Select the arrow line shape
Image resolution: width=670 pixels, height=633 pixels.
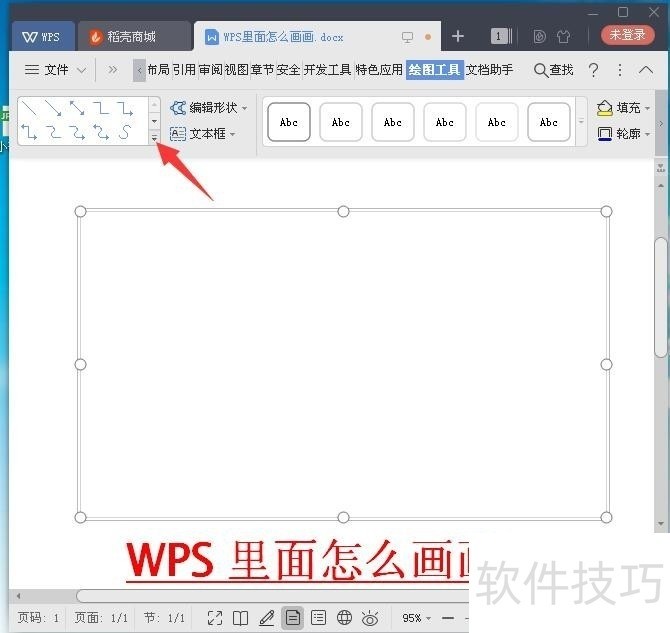[x=53, y=109]
